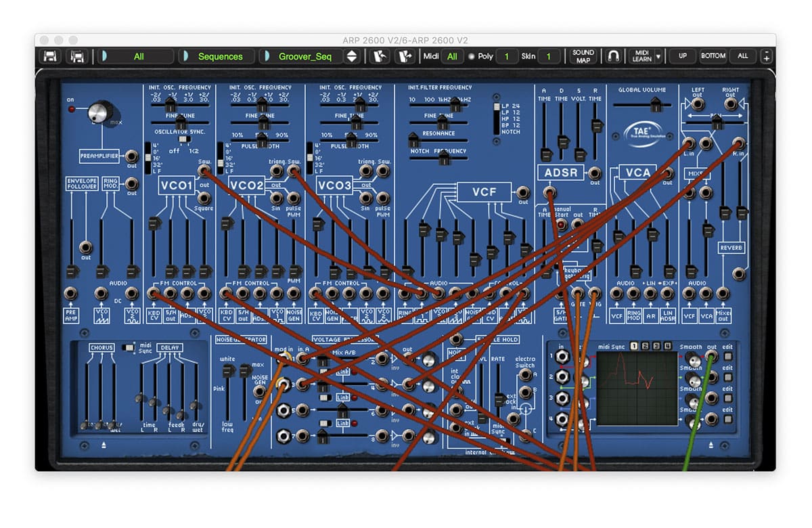Viewport: 812px width, 528px height.
Task: Open the Midi channel All selector
Action: pos(452,57)
